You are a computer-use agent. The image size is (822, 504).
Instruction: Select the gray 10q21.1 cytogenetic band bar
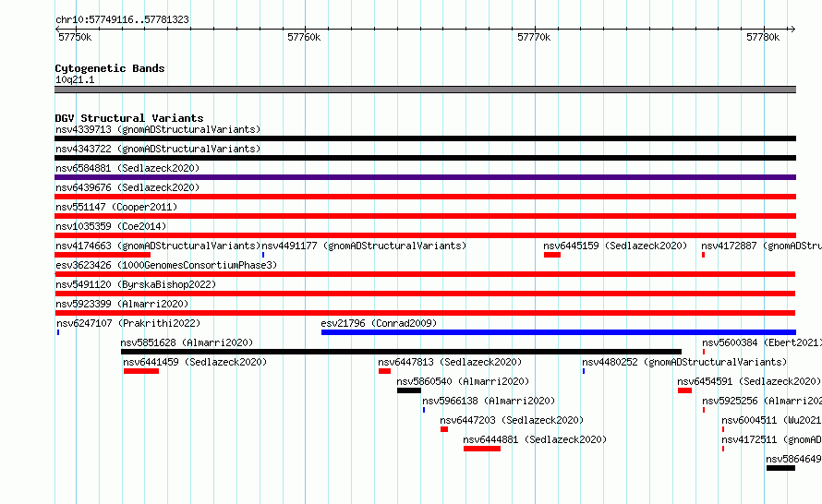(x=425, y=90)
